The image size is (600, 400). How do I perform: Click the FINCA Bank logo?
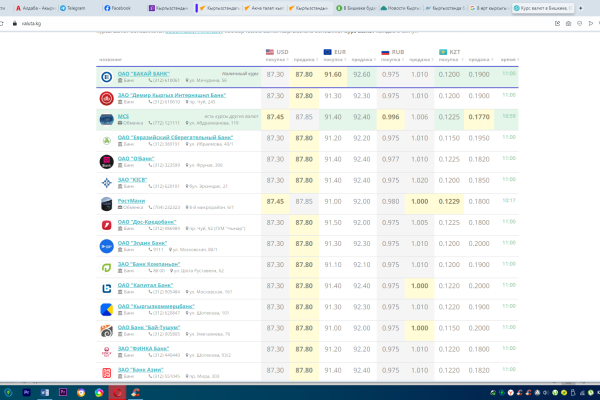(x=106, y=352)
